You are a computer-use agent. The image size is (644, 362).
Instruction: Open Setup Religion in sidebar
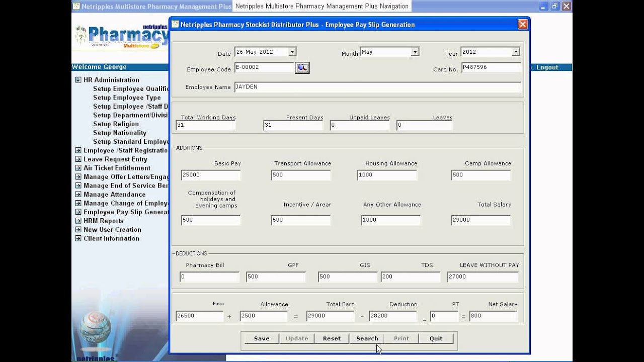click(x=116, y=124)
